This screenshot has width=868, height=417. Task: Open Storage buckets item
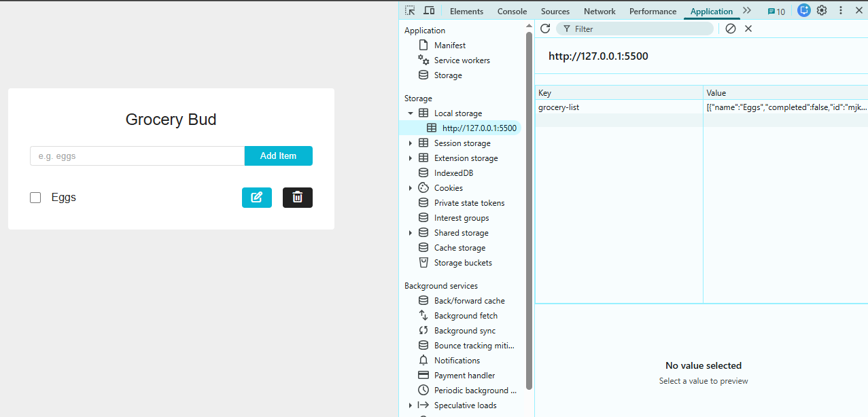tap(463, 263)
